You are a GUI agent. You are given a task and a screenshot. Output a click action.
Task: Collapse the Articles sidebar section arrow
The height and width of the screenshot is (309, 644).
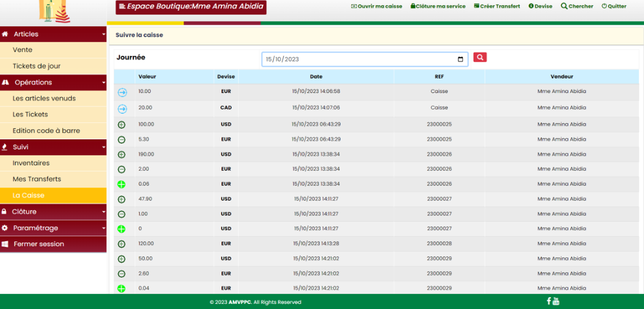104,35
